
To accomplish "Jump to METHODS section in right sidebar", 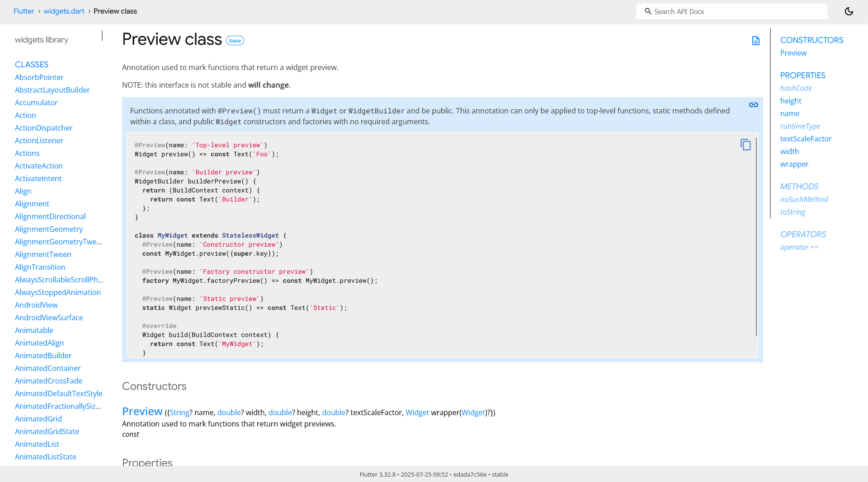I will tap(799, 187).
